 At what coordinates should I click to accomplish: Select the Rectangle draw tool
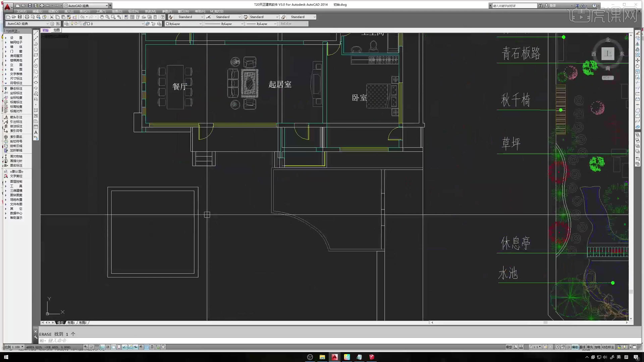click(x=36, y=55)
